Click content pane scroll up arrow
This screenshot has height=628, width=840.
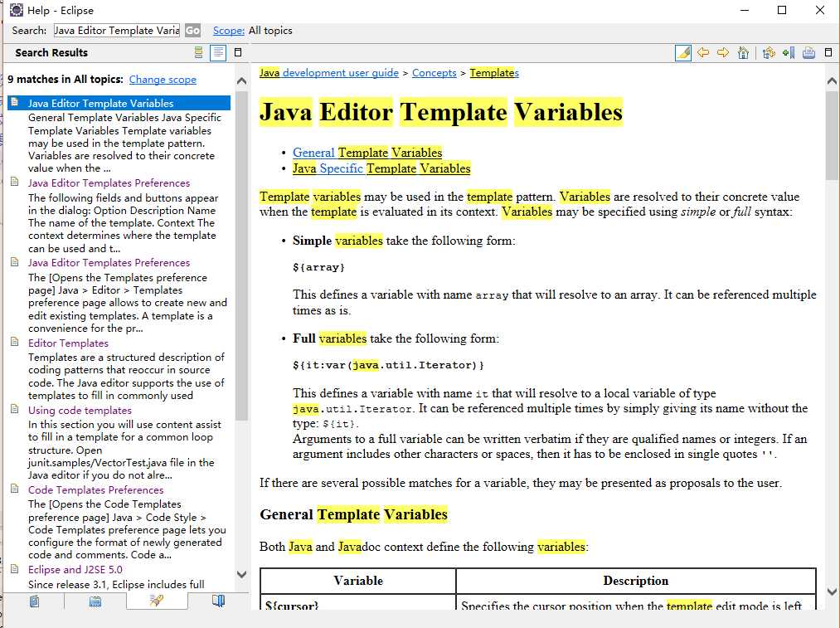(832, 81)
